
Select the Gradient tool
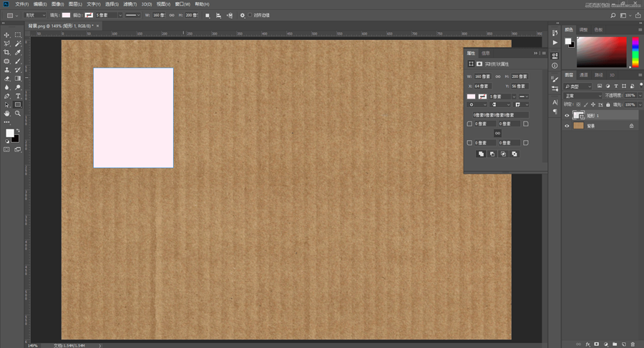[18, 79]
